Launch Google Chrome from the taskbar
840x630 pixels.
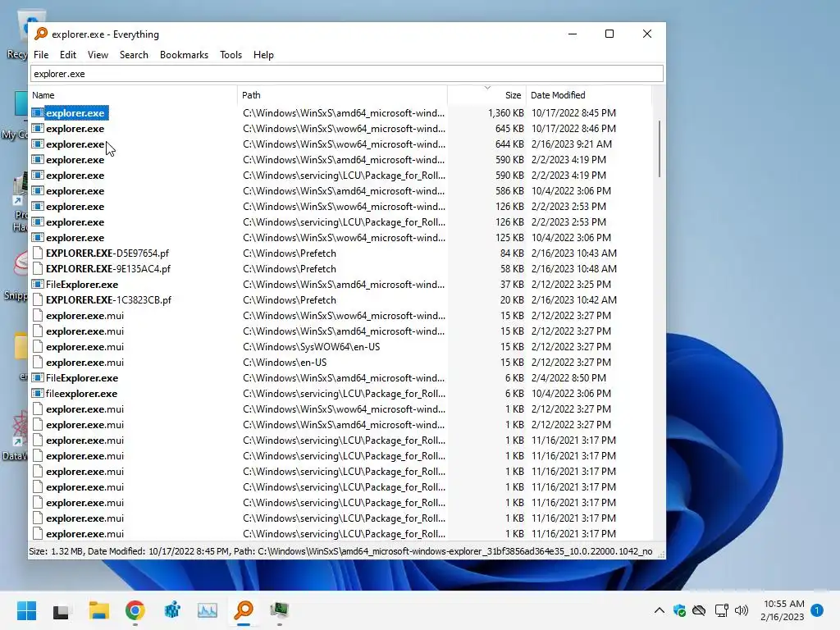(x=135, y=610)
